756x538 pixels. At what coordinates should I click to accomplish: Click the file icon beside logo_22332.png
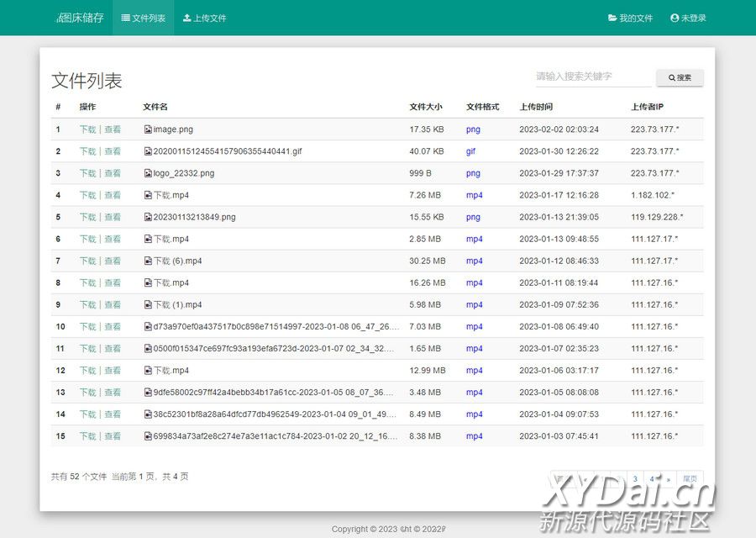click(148, 173)
